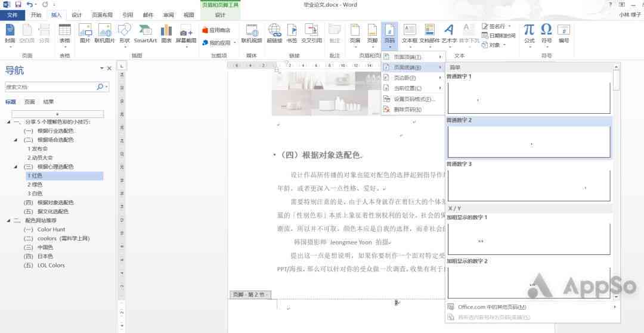Image resolution: width=644 pixels, height=333 pixels.
Task: Insert 日期和时间 date and time
Action: click(x=499, y=35)
